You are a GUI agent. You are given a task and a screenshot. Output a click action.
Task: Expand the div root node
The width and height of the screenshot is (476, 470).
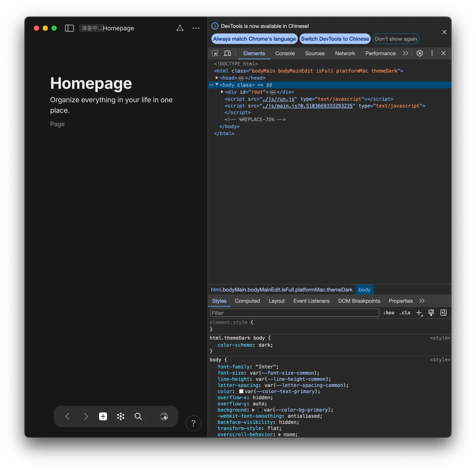pyautogui.click(x=222, y=92)
